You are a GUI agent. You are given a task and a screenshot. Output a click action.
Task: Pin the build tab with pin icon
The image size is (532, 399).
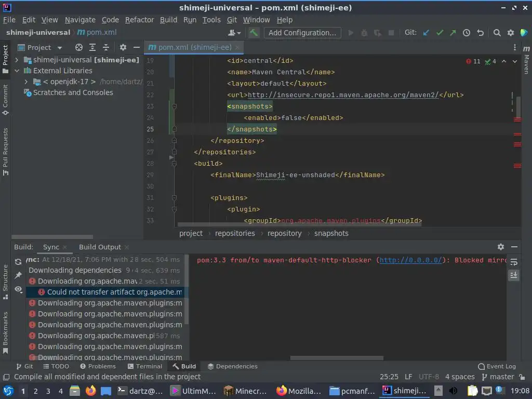click(x=18, y=275)
